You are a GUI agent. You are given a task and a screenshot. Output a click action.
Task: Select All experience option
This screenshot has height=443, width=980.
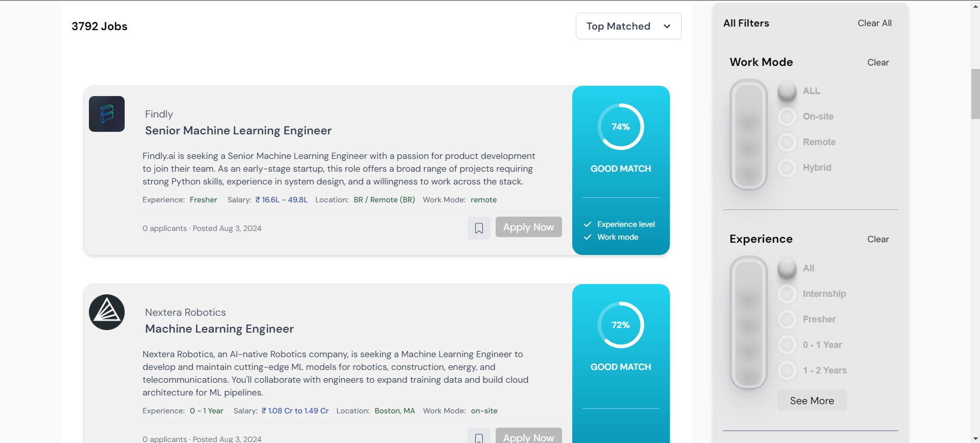(787, 268)
